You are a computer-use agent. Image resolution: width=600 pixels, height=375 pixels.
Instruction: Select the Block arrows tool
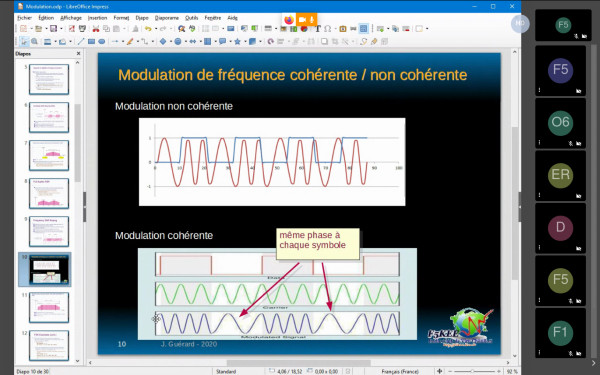point(193,41)
